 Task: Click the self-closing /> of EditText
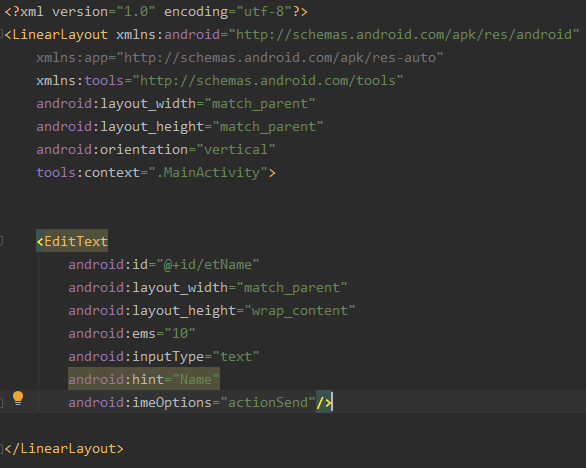[324, 403]
